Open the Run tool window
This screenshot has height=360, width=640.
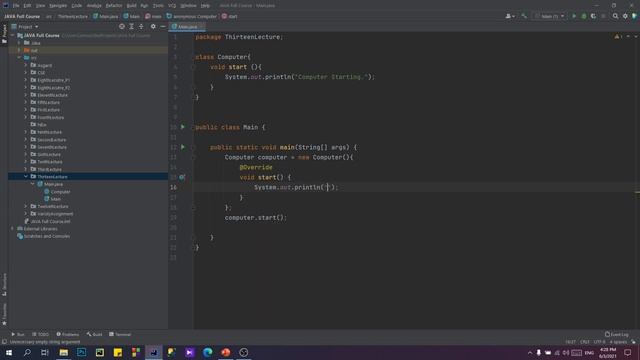coord(18,334)
